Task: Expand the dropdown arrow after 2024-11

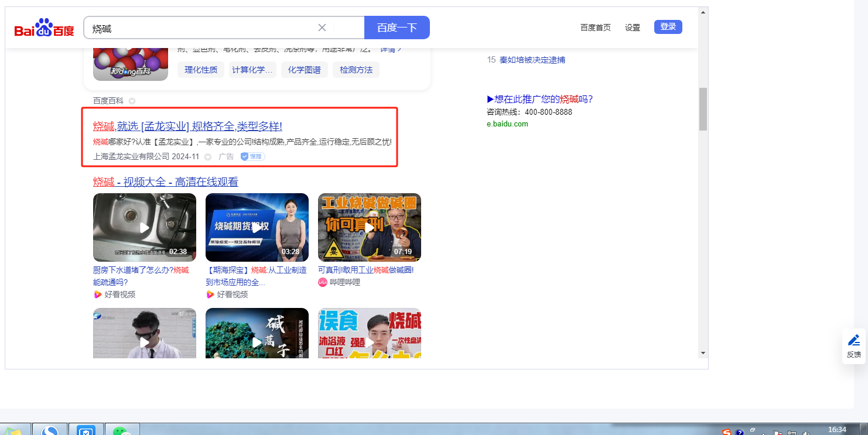Action: click(x=207, y=157)
